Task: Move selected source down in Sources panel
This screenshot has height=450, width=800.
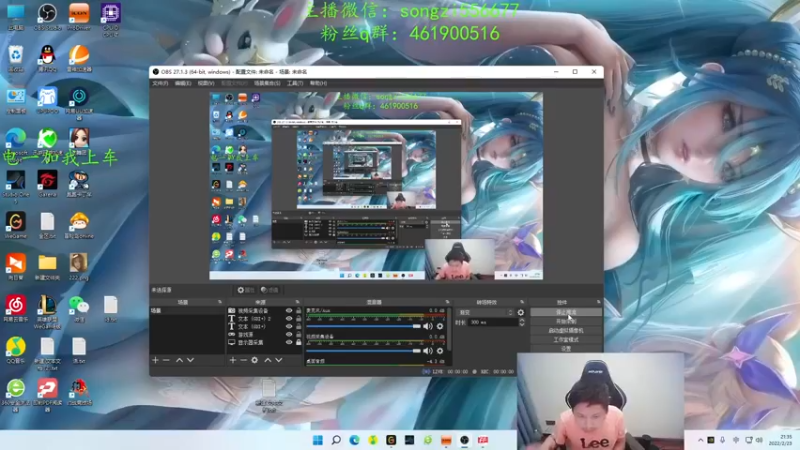Action: 279,360
